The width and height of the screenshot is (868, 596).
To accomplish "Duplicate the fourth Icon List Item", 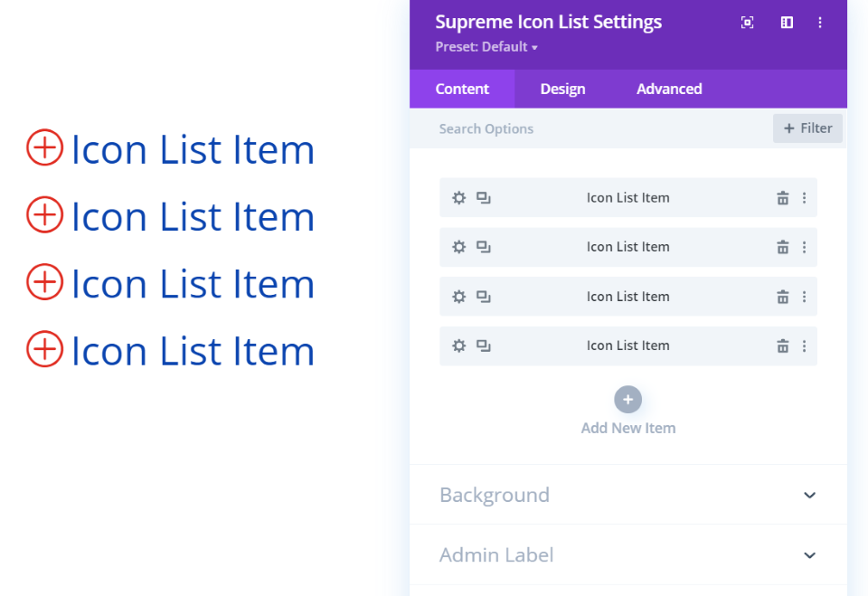I will 483,346.
